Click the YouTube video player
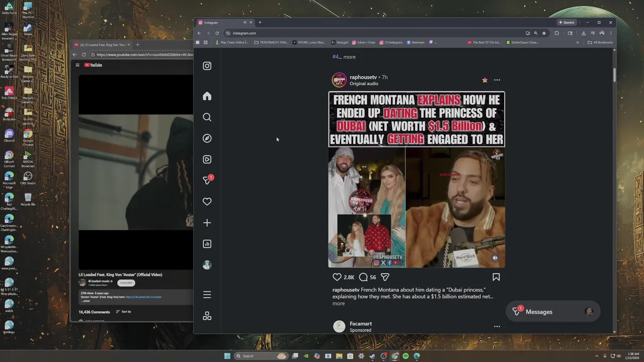This screenshot has height=362, width=644. pyautogui.click(x=135, y=172)
